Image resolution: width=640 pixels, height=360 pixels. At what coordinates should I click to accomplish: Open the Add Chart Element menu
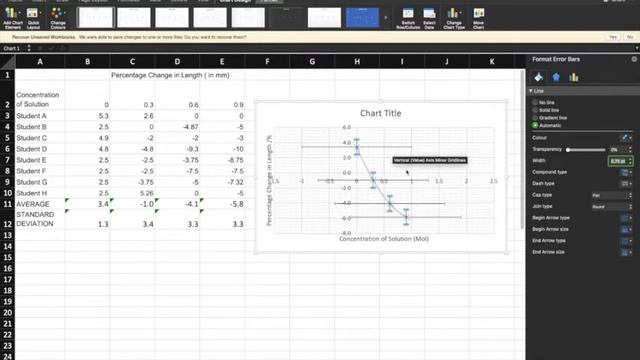pyautogui.click(x=13, y=18)
